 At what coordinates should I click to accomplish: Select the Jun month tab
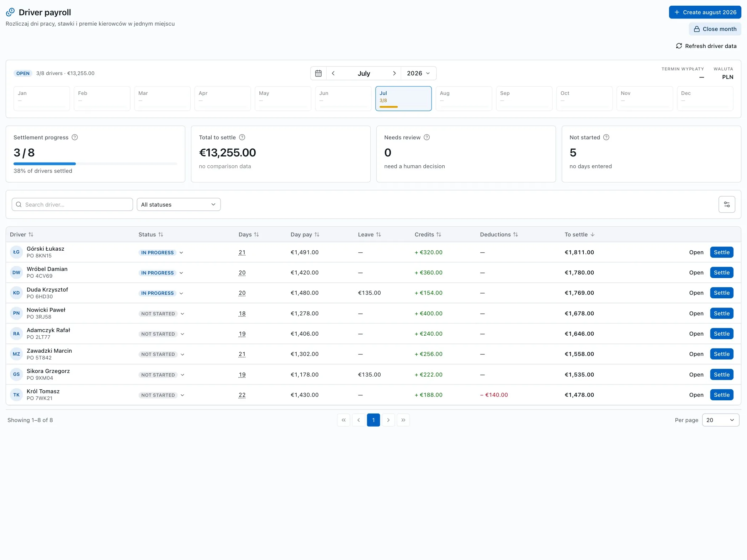tap(343, 98)
